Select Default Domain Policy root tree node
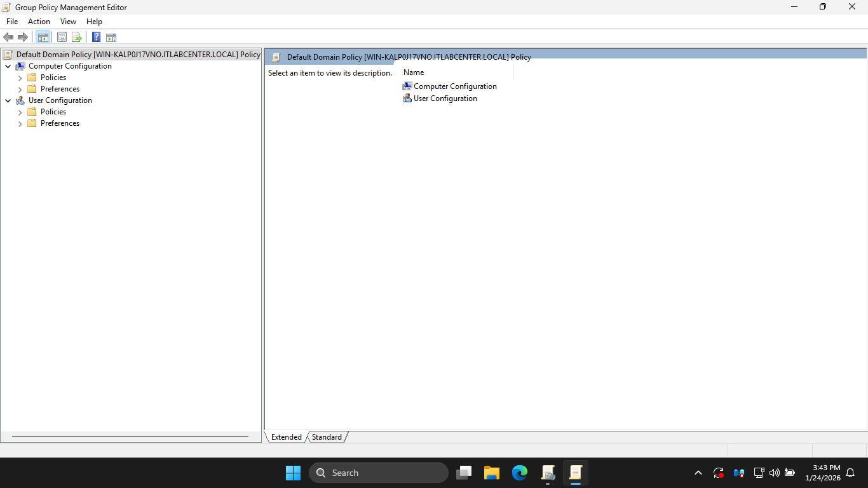This screenshot has width=868, height=488. (138, 55)
